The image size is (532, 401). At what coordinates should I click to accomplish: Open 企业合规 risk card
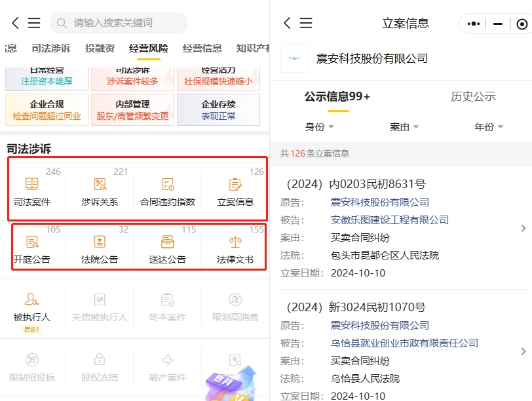47,110
